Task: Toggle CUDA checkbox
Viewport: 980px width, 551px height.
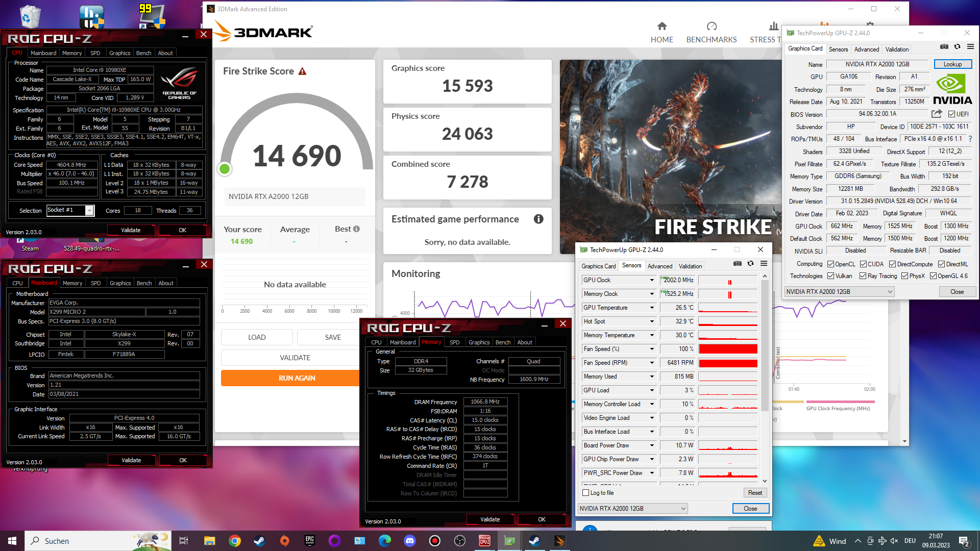Action: click(x=863, y=264)
